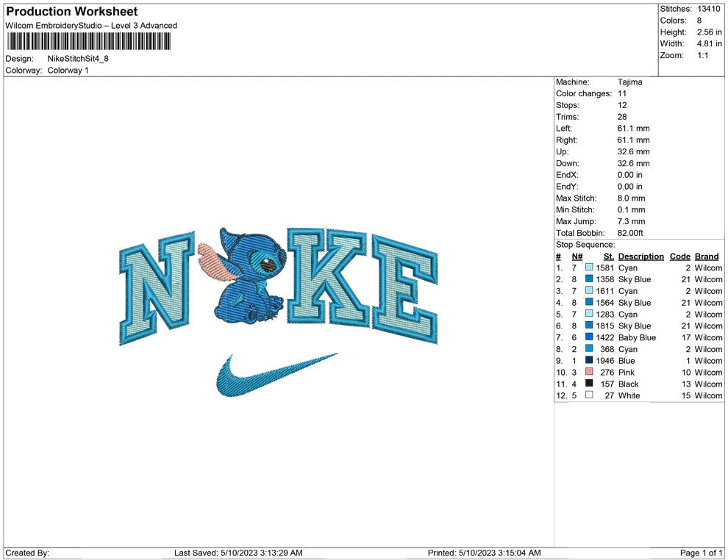Click the design name 'NikeStitchSit4_8'

[78, 59]
